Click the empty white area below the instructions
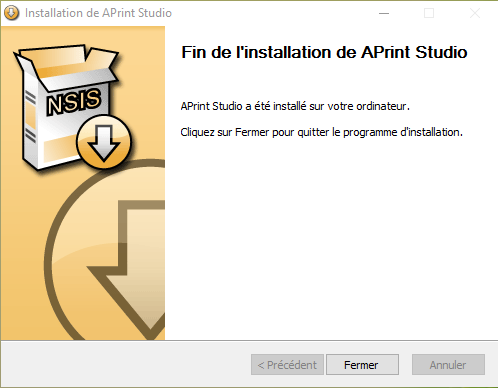 pyautogui.click(x=332, y=240)
